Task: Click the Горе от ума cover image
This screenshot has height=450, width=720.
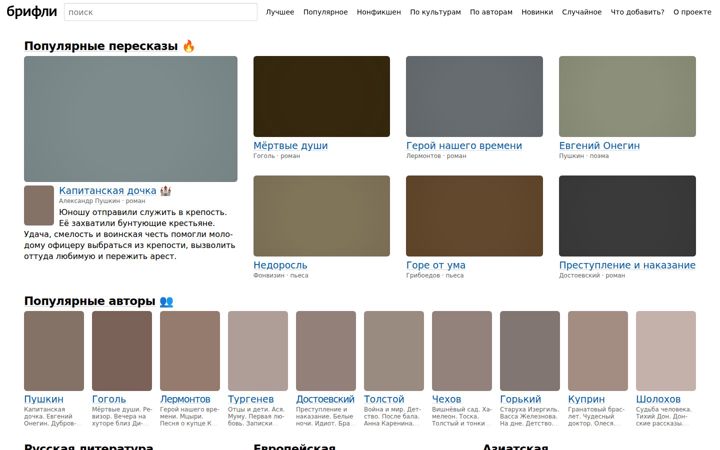Action: coord(474,216)
